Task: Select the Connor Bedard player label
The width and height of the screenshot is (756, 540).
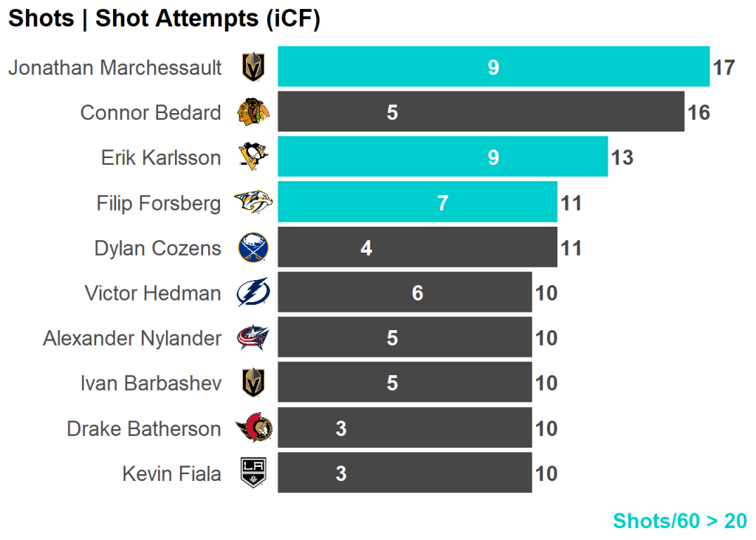Action: pos(151,113)
